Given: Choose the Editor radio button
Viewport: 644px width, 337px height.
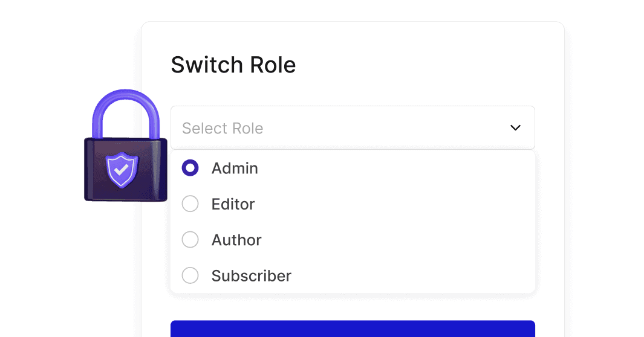Looking at the screenshot, I should 190,204.
